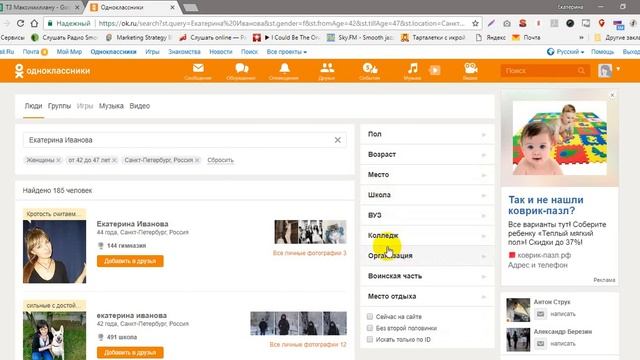Click the music play button icon
Image resolution: width=640 pixels, height=360 pixels.
tap(435, 71)
